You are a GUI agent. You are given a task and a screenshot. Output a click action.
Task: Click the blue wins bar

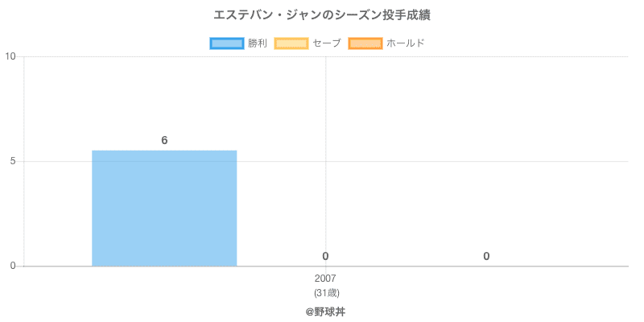click(x=164, y=208)
